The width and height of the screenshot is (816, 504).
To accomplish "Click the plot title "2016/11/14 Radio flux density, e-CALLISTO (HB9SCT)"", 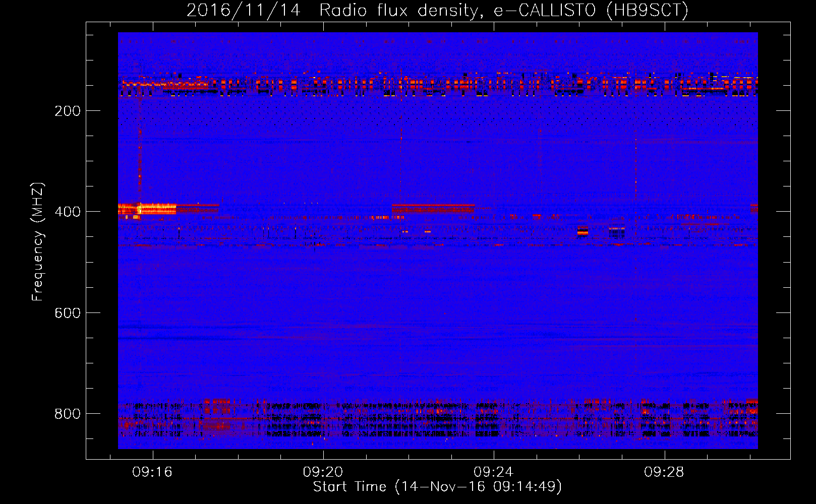I will (x=437, y=10).
